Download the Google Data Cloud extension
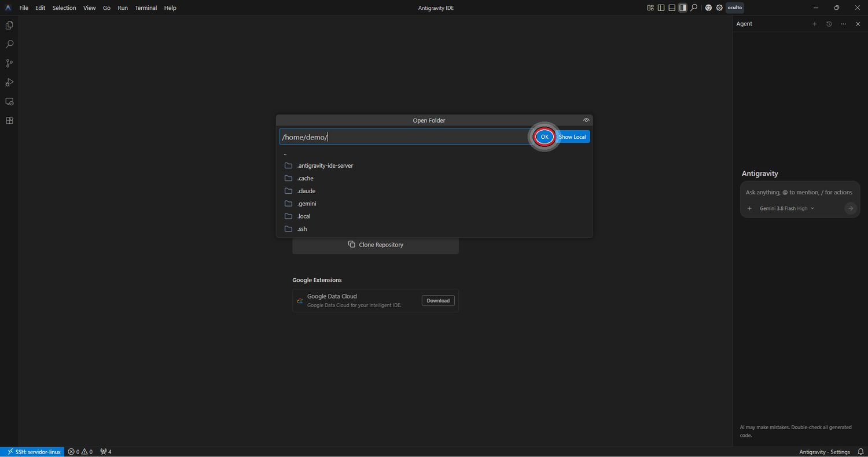Screen dimensions: 868x457 438,301
